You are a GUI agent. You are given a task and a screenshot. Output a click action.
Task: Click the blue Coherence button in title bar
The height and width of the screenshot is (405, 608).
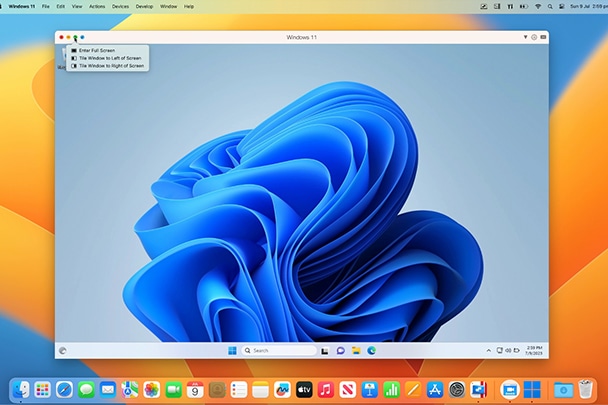click(82, 37)
